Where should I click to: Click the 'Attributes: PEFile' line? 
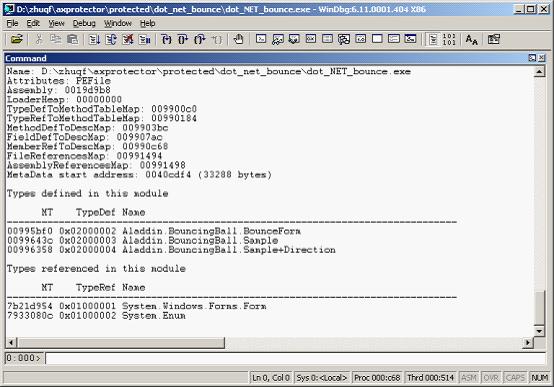click(x=59, y=81)
